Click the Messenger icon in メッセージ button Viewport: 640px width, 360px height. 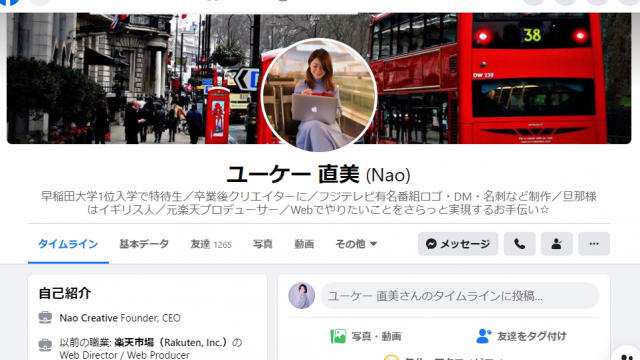tap(431, 244)
